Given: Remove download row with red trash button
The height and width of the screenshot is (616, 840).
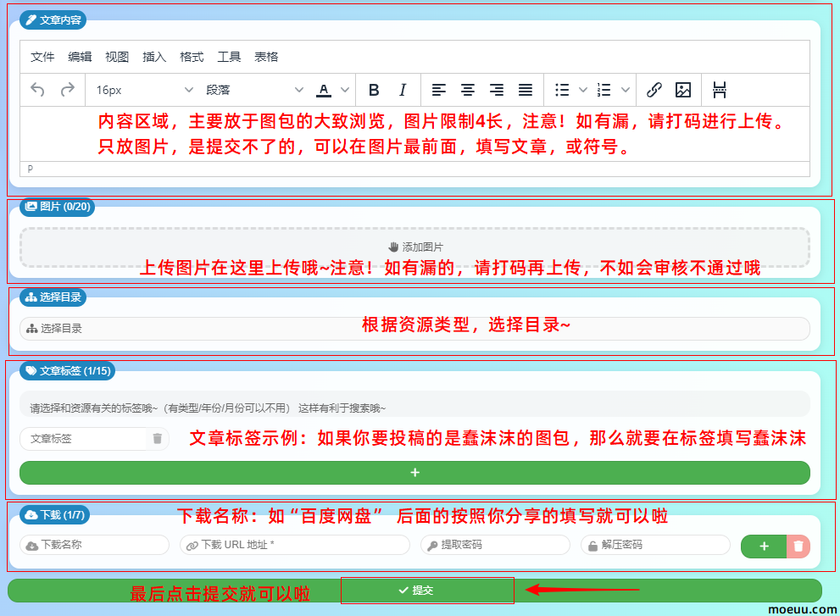Looking at the screenshot, I should 798,547.
